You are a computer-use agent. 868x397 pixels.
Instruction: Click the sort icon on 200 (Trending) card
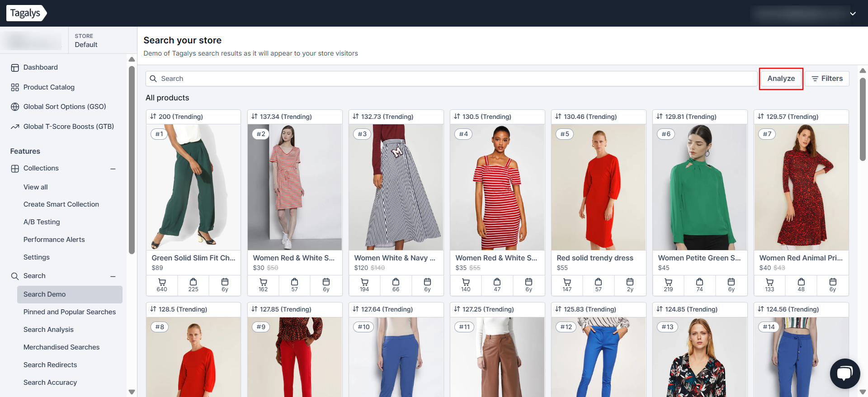coord(153,117)
